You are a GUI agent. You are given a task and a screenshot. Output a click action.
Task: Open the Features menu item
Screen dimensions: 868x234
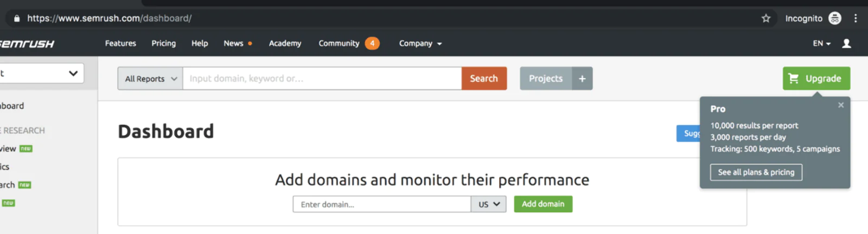pyautogui.click(x=120, y=43)
